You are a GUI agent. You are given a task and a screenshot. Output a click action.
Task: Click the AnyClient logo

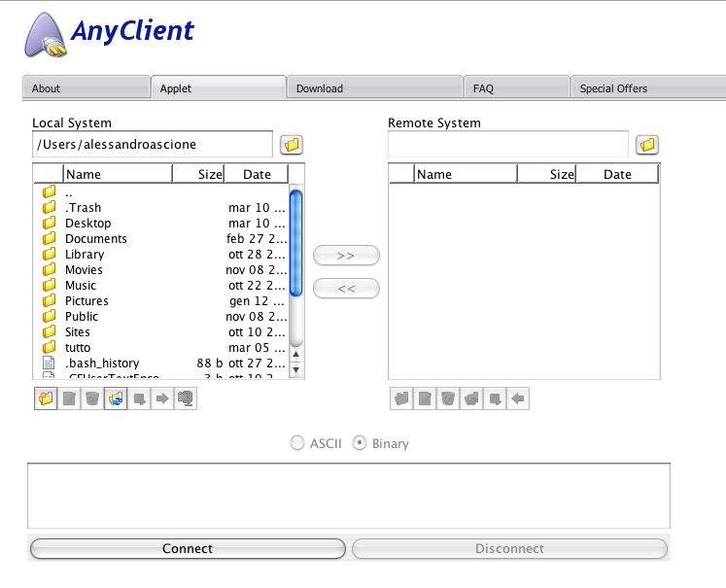click(110, 35)
